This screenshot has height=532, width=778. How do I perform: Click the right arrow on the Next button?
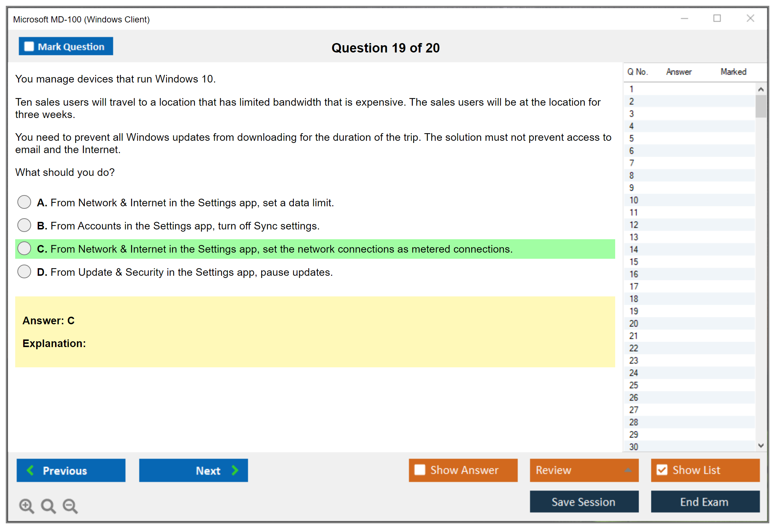[235, 470]
